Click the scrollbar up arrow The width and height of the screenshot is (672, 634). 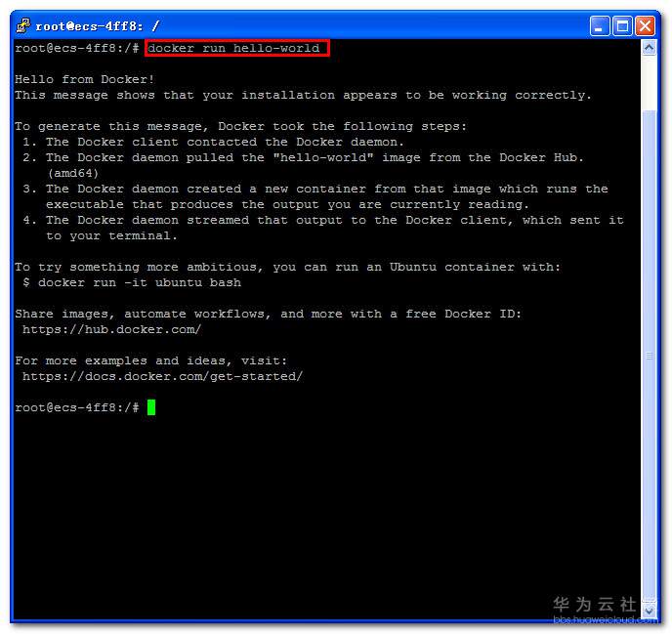point(649,48)
